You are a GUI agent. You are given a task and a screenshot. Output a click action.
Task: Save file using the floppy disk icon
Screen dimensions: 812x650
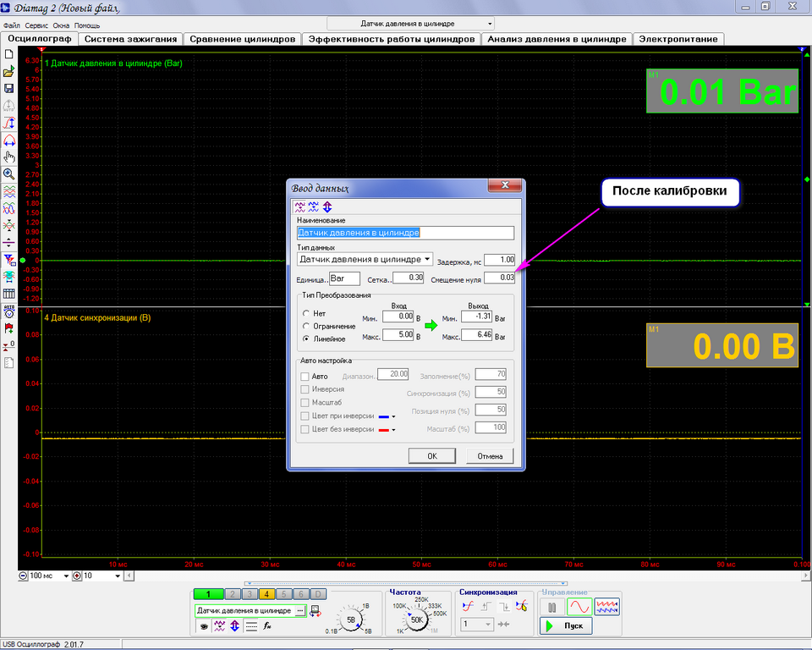pyautogui.click(x=8, y=89)
